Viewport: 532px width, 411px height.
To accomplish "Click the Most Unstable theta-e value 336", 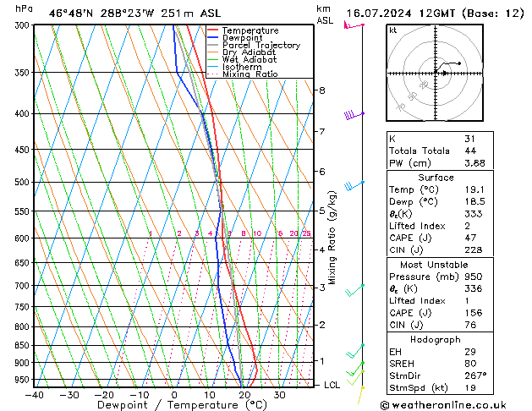I will pos(474,288).
